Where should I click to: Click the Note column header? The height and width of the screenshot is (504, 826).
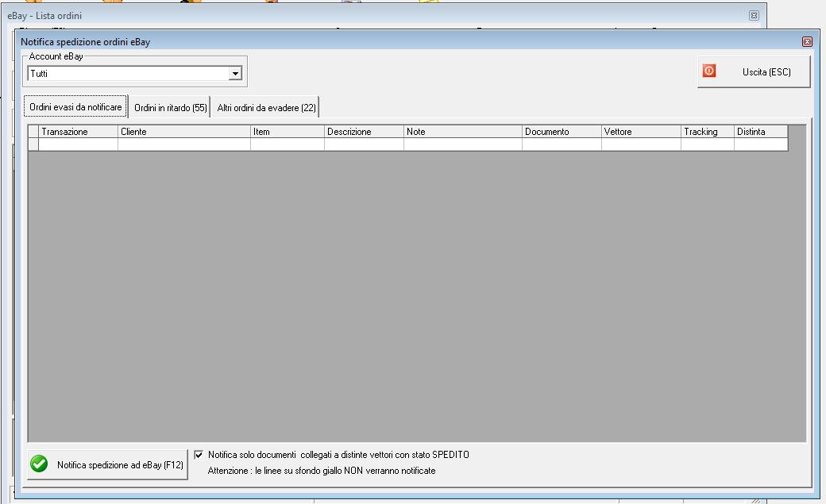[x=462, y=132]
